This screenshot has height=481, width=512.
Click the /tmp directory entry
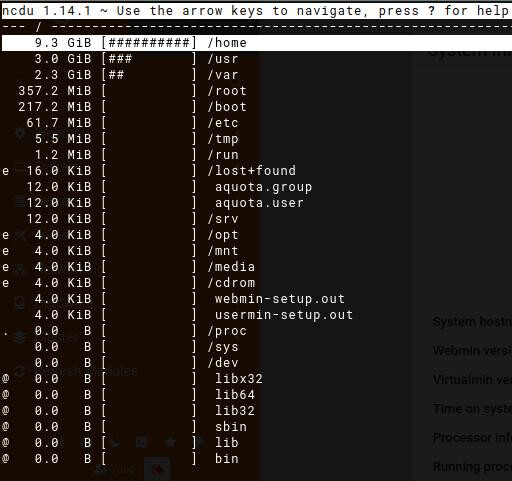point(223,139)
